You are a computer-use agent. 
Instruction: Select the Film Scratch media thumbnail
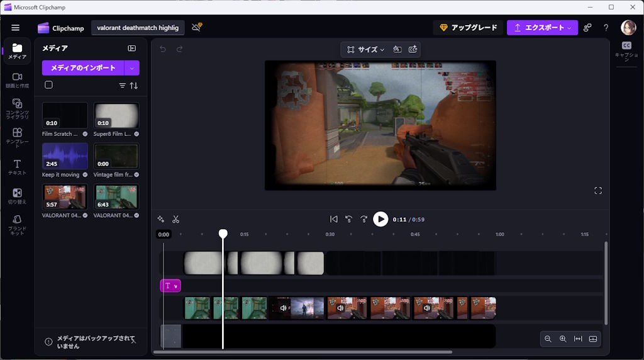pos(65,115)
